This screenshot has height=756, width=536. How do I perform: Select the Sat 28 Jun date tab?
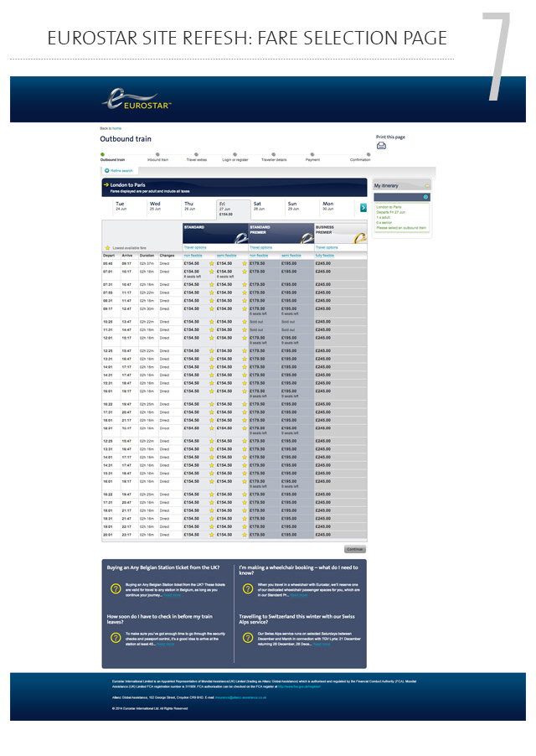click(x=259, y=206)
